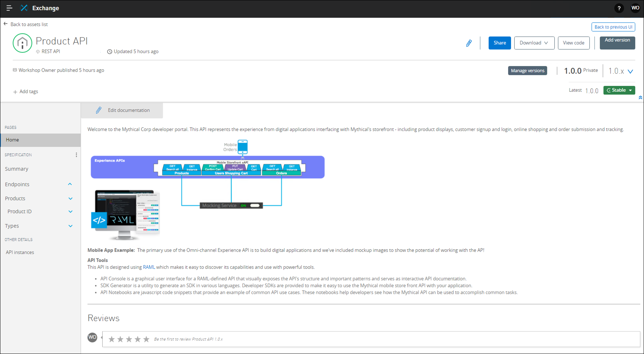Expand the Product ID chevron
Viewport: 644px width, 354px height.
70,212
